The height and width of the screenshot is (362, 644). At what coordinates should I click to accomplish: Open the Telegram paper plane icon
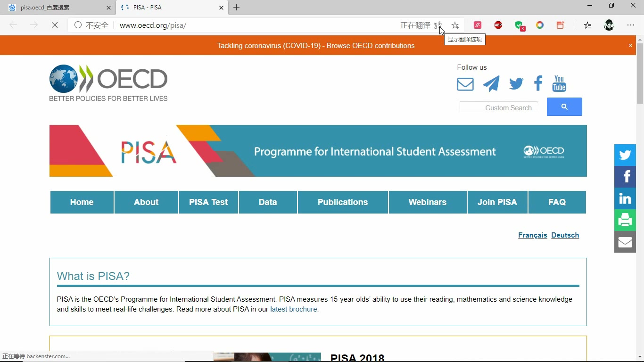click(491, 84)
